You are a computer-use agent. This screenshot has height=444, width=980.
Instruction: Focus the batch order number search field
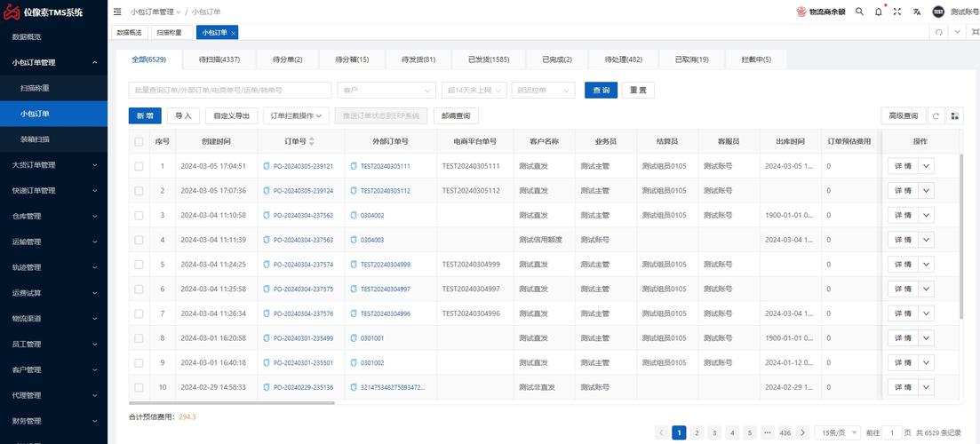tap(230, 91)
